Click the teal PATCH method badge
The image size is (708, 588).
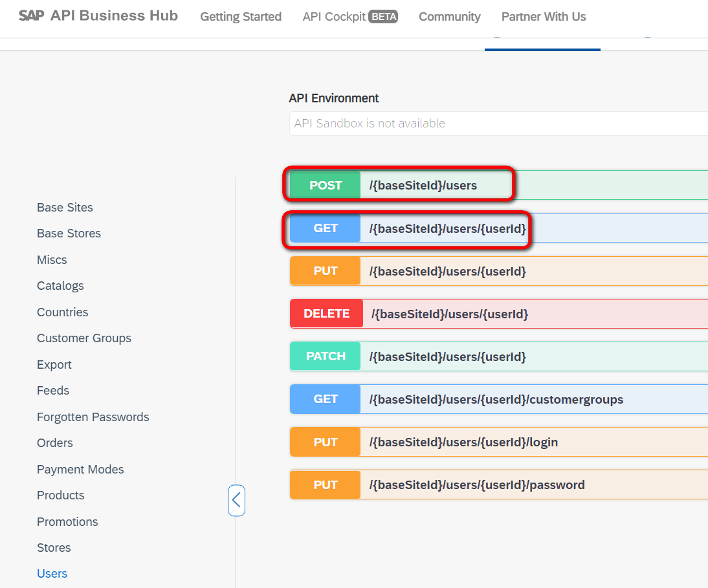(x=325, y=356)
